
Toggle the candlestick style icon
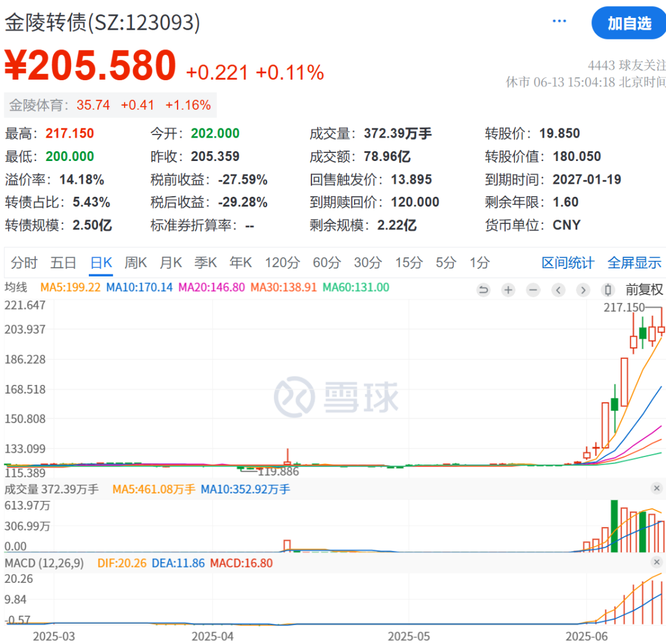coord(608,290)
